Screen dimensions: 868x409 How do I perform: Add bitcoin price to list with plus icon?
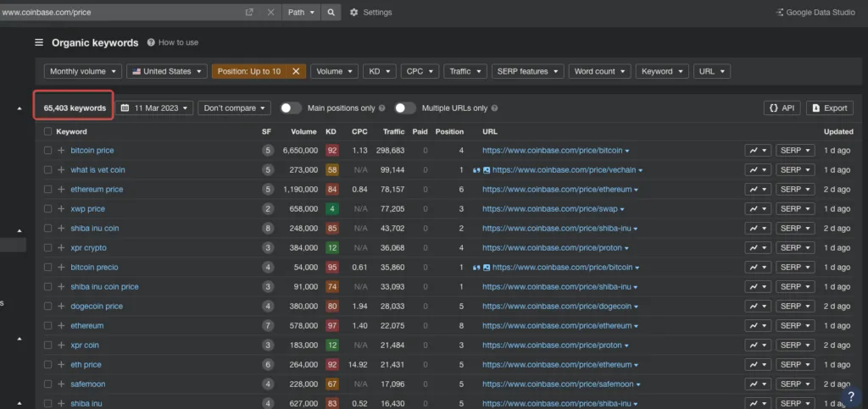[61, 151]
